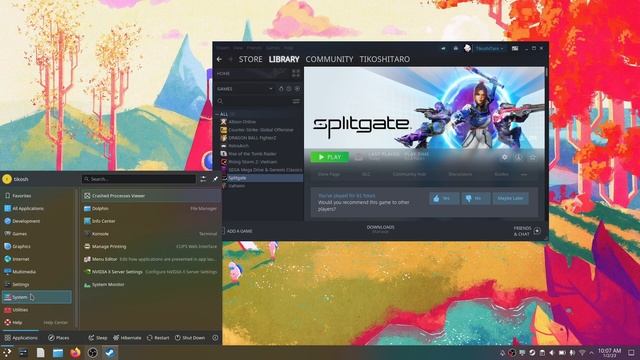Image resolution: width=640 pixels, height=360 pixels.
Task: Open the Games category in launcher
Action: coord(37,234)
